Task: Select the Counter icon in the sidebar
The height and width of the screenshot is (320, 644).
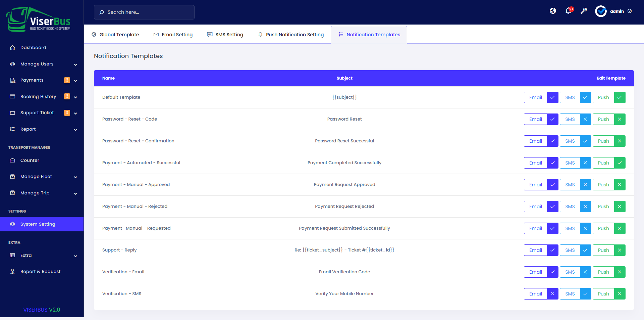Action: [x=13, y=160]
